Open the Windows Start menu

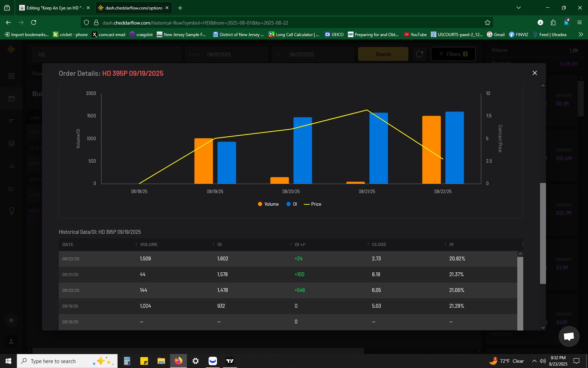pyautogui.click(x=8, y=361)
